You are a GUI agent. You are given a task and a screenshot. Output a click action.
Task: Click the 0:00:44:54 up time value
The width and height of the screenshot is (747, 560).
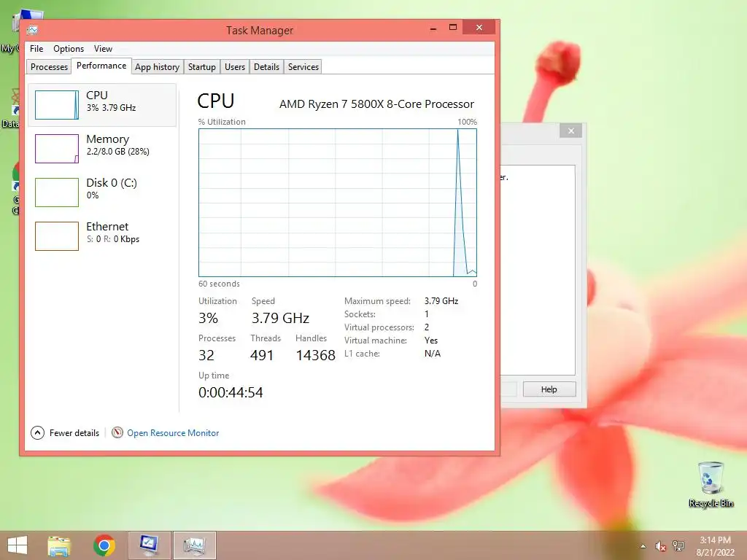click(x=231, y=392)
